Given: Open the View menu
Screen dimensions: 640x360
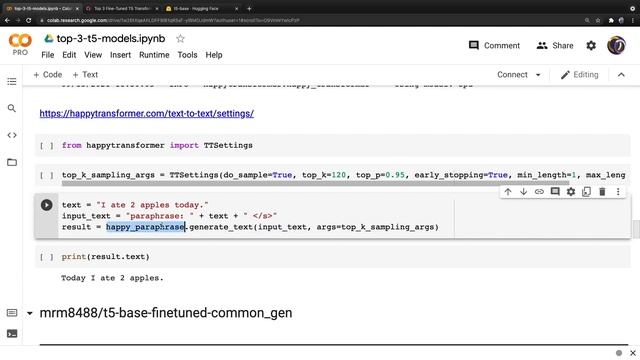Looking at the screenshot, I should (x=93, y=55).
